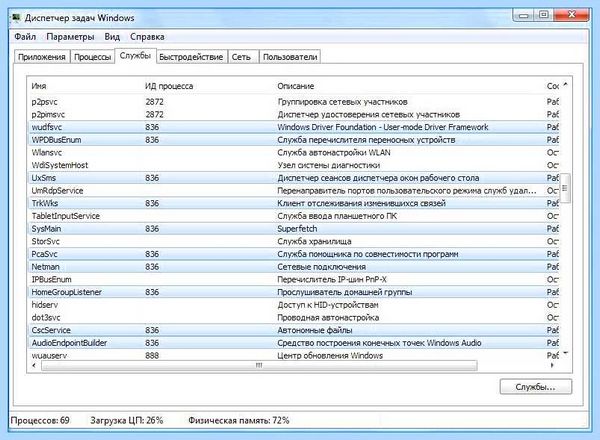Sort by the Имя column header
The height and width of the screenshot is (440, 600).
coord(39,86)
